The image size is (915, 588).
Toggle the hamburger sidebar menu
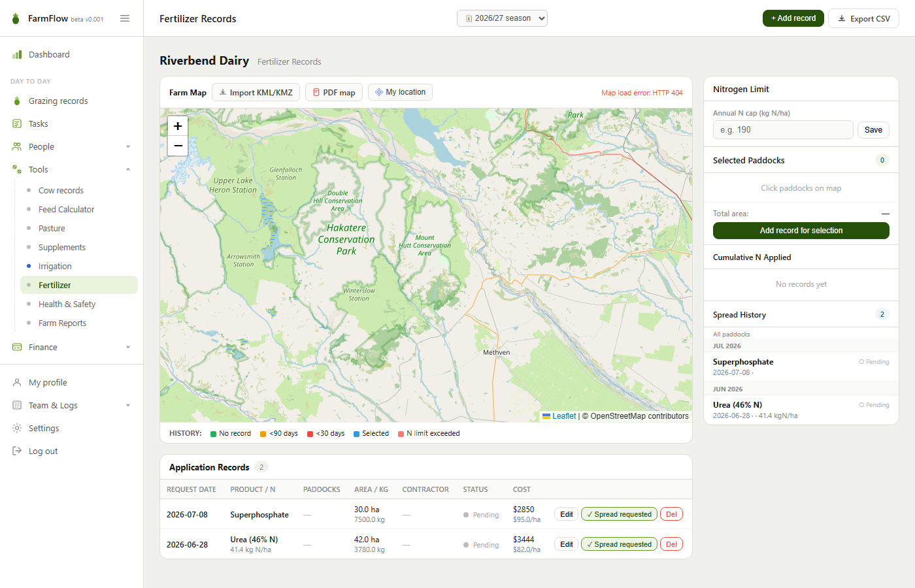tap(125, 18)
